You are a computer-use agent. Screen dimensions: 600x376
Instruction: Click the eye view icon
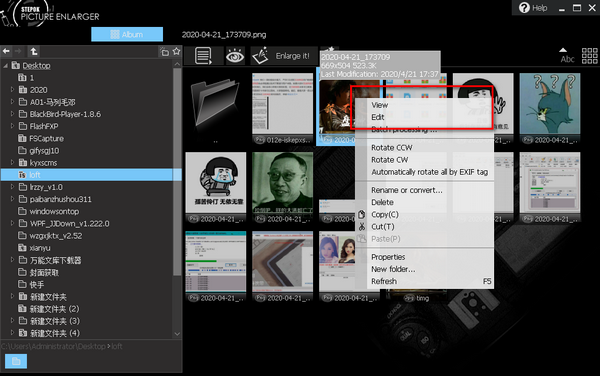(235, 56)
